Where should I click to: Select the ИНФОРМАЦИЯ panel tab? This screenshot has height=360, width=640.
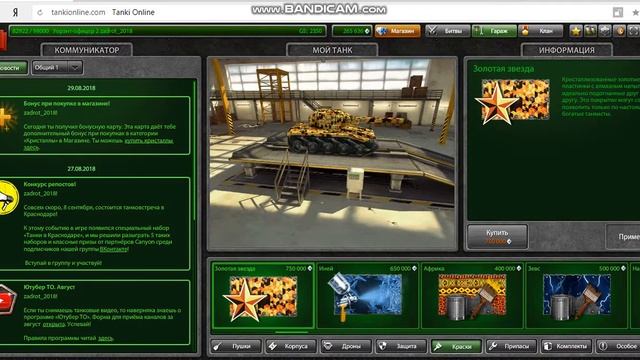tap(567, 50)
